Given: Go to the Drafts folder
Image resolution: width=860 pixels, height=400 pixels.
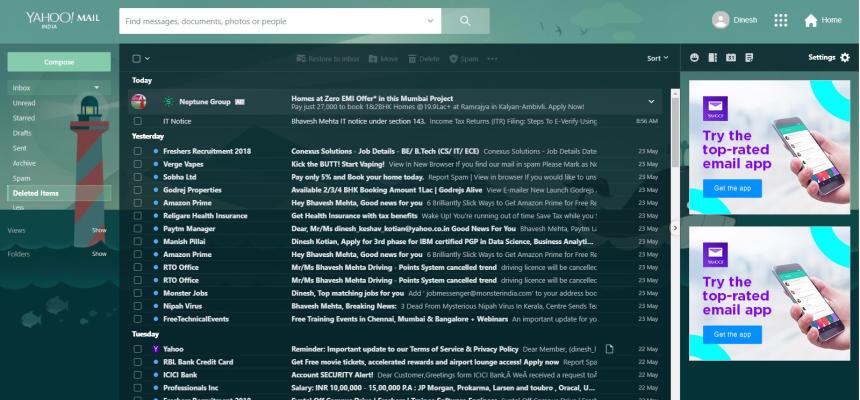Looking at the screenshot, I should point(22,133).
